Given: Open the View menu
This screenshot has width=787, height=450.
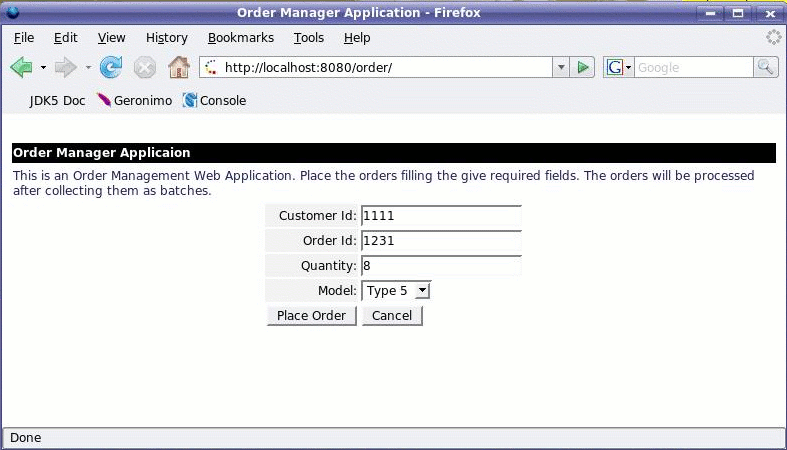Looking at the screenshot, I should tap(111, 38).
